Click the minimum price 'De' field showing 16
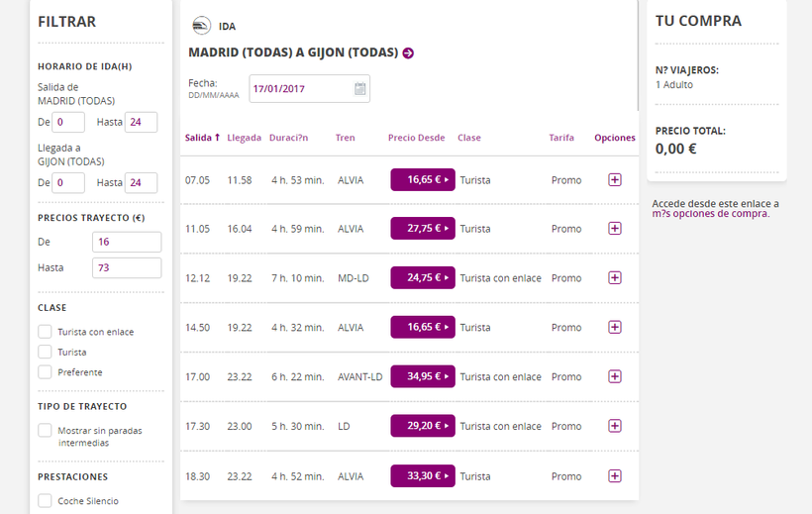Screen dimensions: 812x514 pos(126,243)
